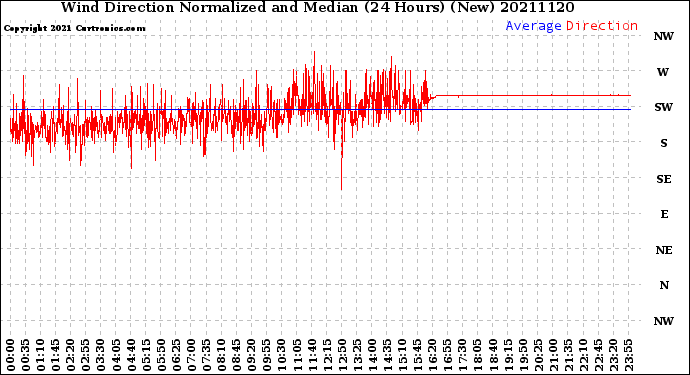Click the bottom 'NW' axis label

(663, 321)
